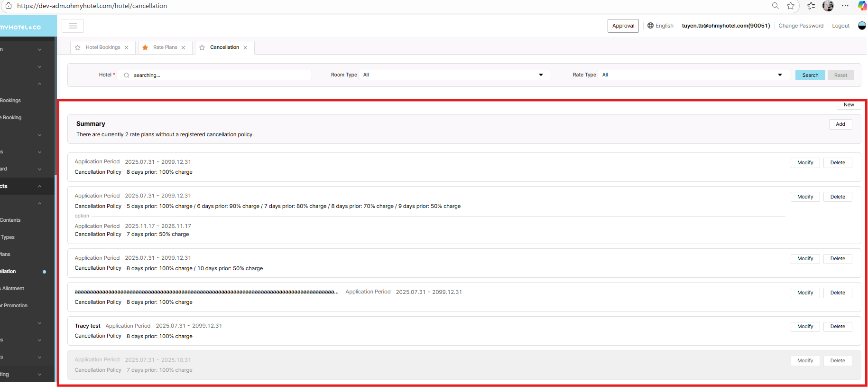Click the option period 2025.11.17 ~ 2026.11.17

158,227
